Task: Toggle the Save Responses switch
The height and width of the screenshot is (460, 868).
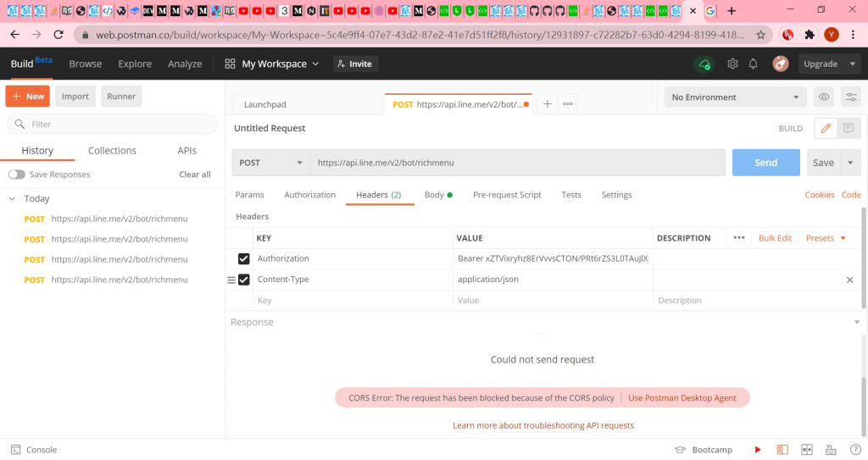Action: pos(17,175)
